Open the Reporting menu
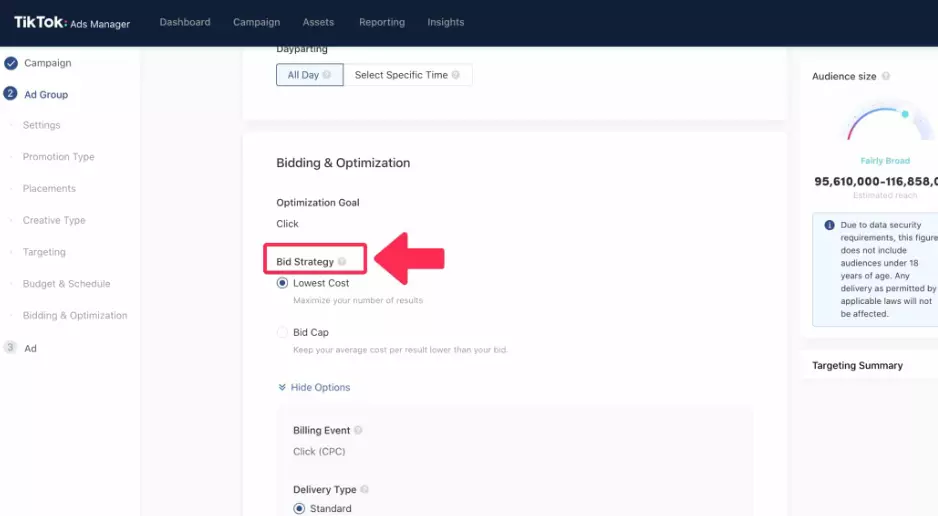The height and width of the screenshot is (516, 938). (x=382, y=22)
